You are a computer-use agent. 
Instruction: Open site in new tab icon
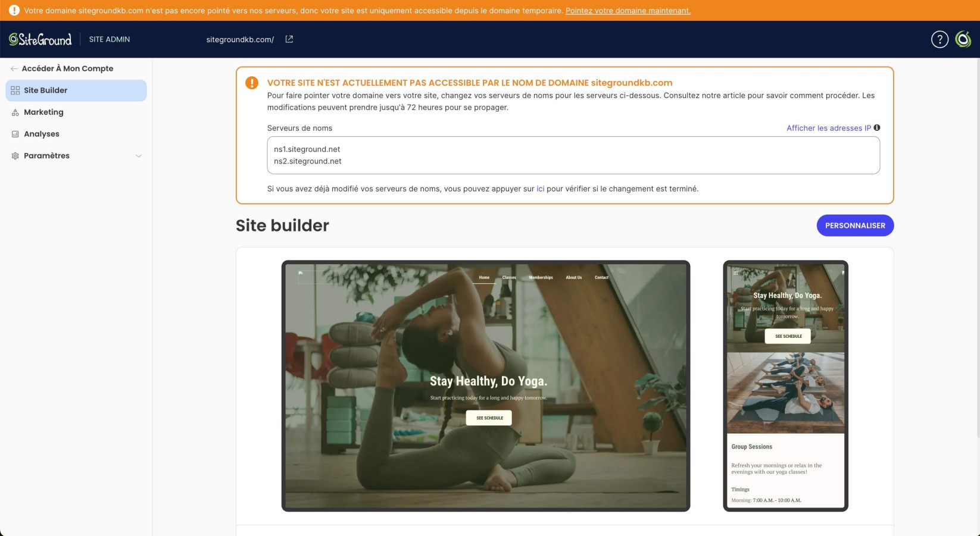coord(289,39)
